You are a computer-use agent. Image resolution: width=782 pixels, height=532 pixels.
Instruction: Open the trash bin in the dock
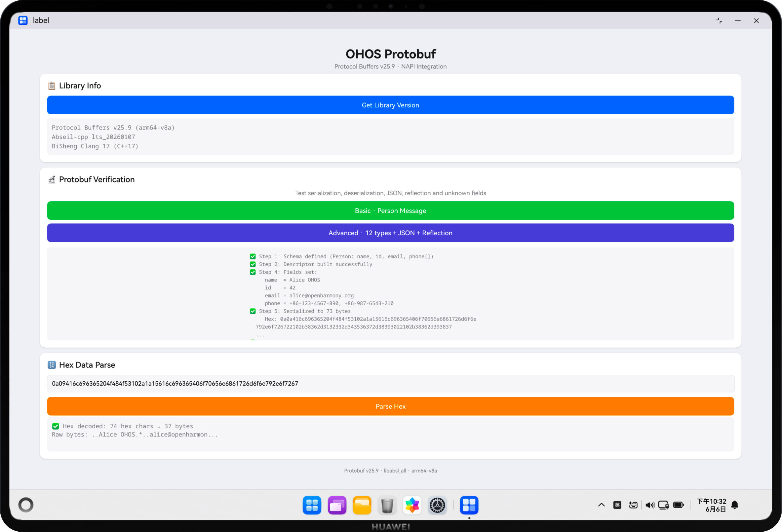(387, 505)
